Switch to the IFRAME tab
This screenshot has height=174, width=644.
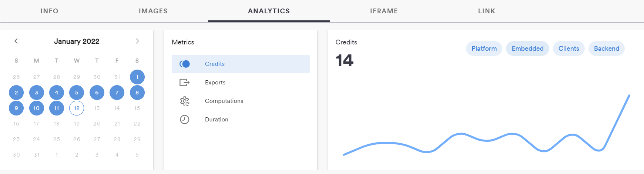pos(384,11)
